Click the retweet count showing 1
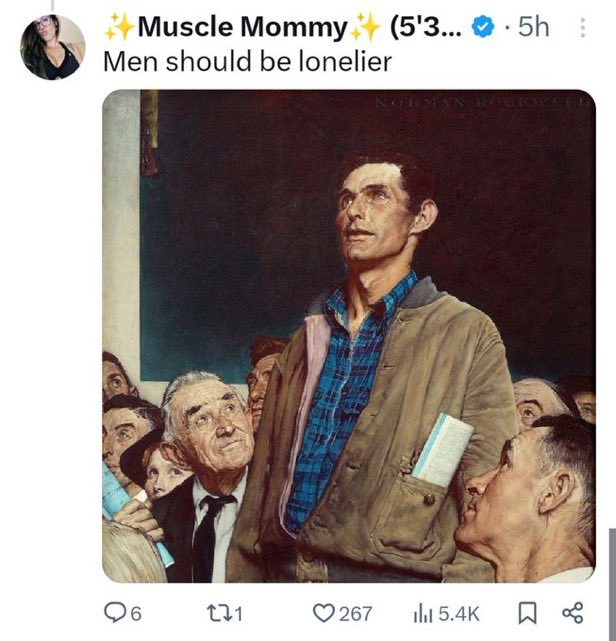 click(239, 614)
